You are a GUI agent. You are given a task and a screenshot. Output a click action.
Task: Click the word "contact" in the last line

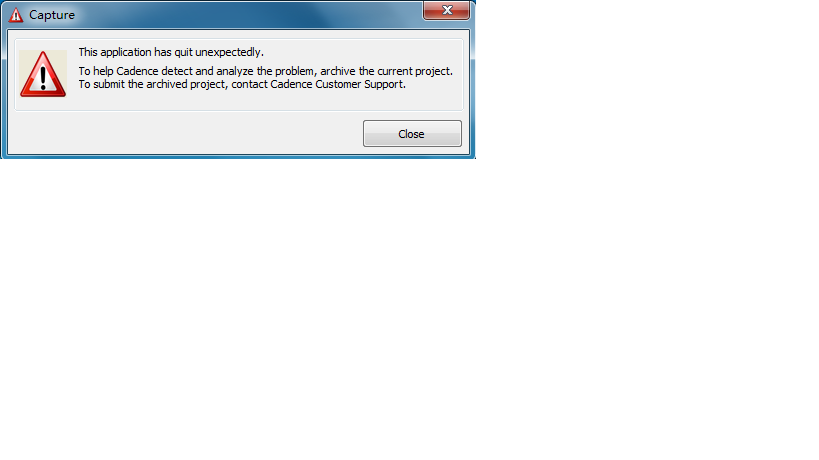coord(249,84)
